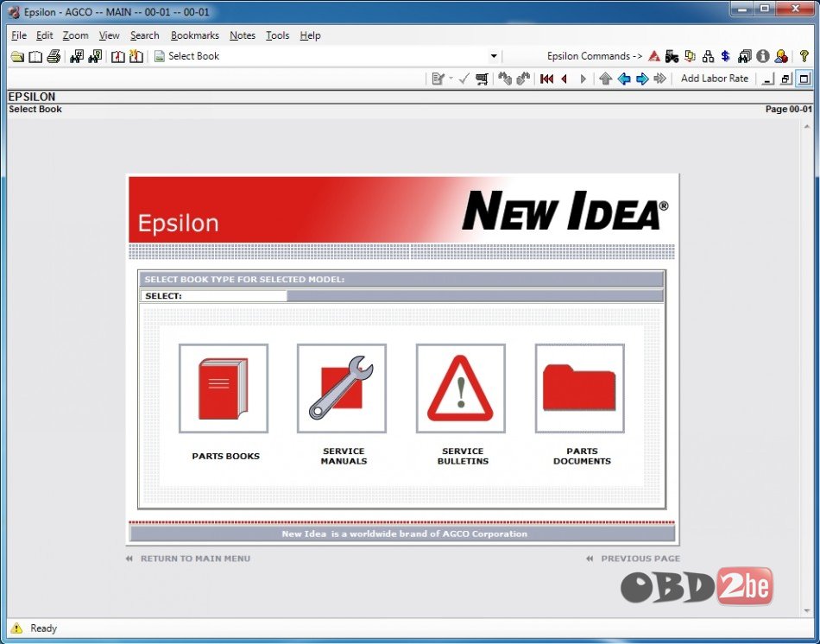Click the second gray binoculars-with-hand search icon

point(523,79)
